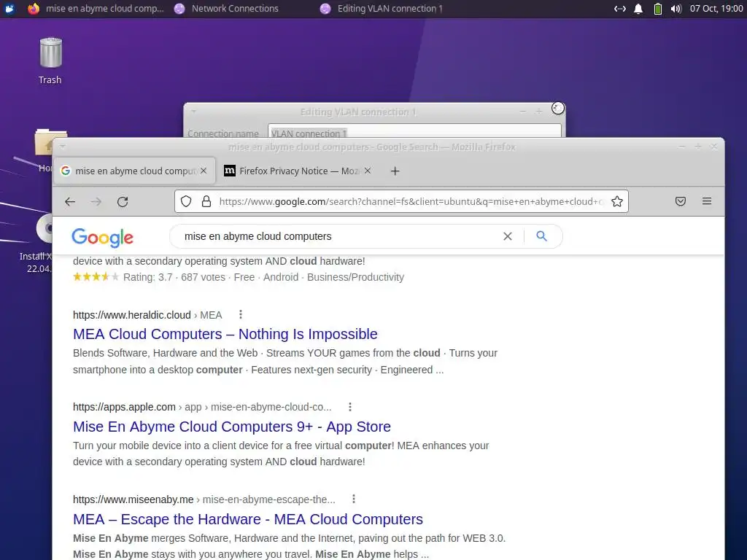Screen dimensions: 747x560
Task: Click the https://www.miseenaby.me URL text
Action: [x=133, y=499]
